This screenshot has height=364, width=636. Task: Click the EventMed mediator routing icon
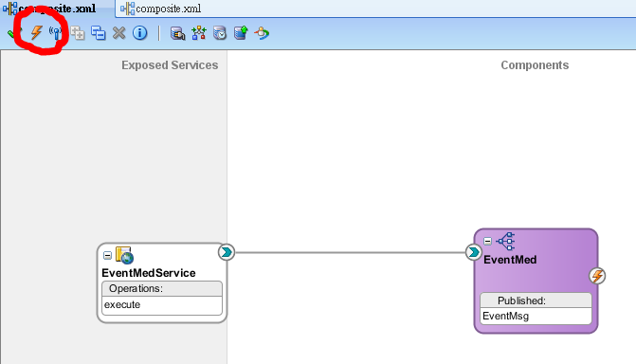tap(505, 242)
